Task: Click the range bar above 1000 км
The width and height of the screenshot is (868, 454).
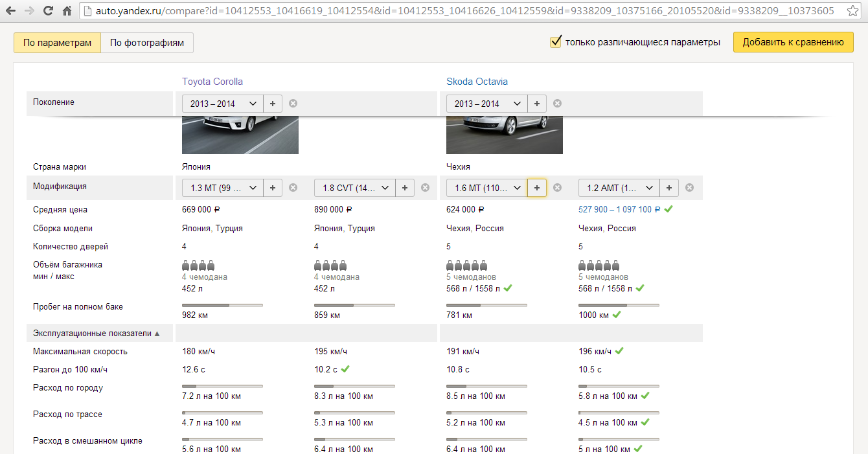Action: tap(619, 304)
